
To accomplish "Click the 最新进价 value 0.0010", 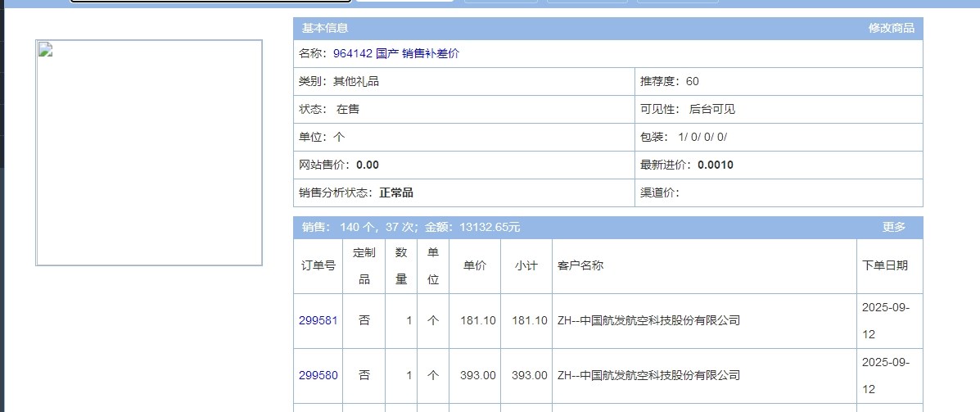I will (715, 165).
